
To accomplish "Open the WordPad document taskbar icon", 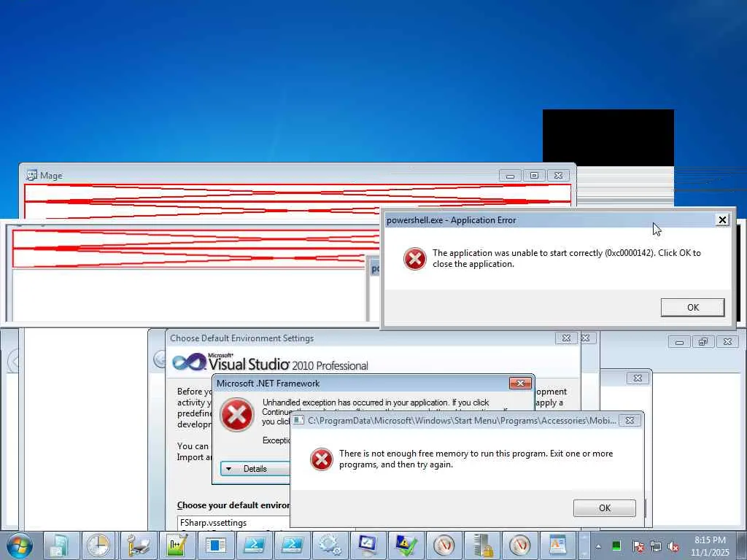I will (557, 545).
